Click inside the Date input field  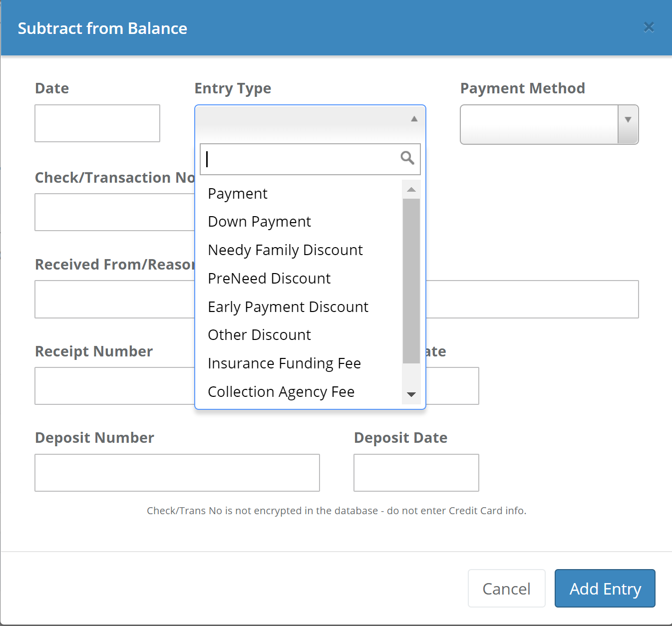coord(97,123)
